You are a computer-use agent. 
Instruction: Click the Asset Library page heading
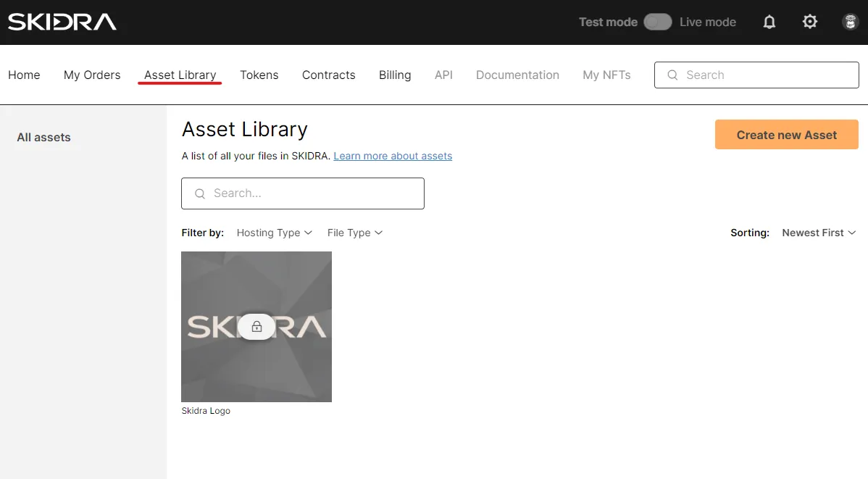click(244, 129)
